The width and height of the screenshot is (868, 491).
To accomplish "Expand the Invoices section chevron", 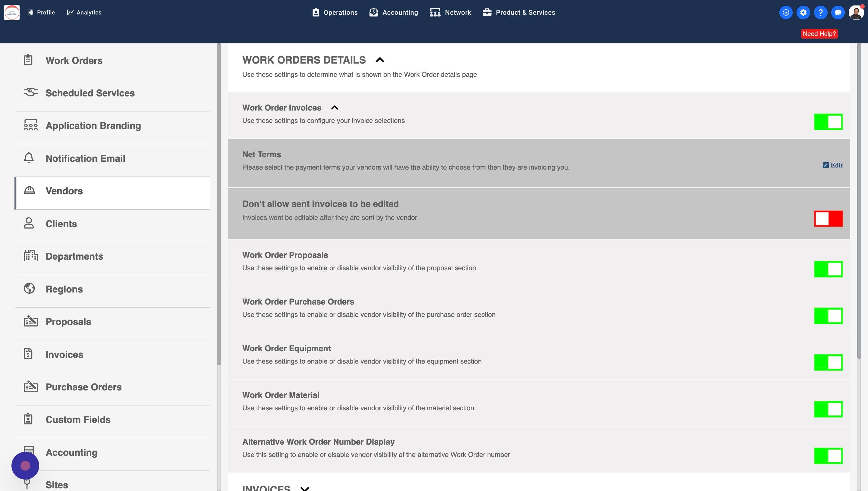I will click(x=305, y=488).
